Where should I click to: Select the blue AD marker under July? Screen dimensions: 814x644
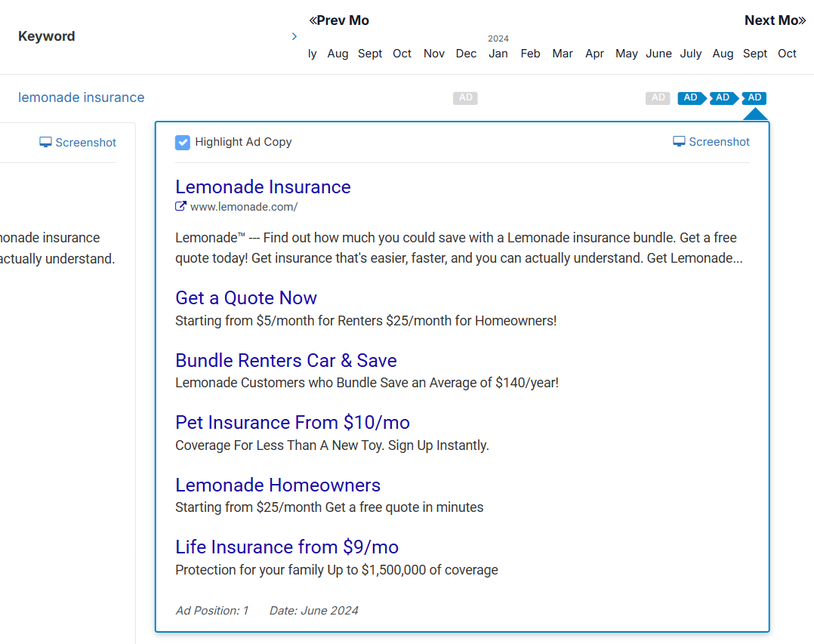[x=690, y=97]
